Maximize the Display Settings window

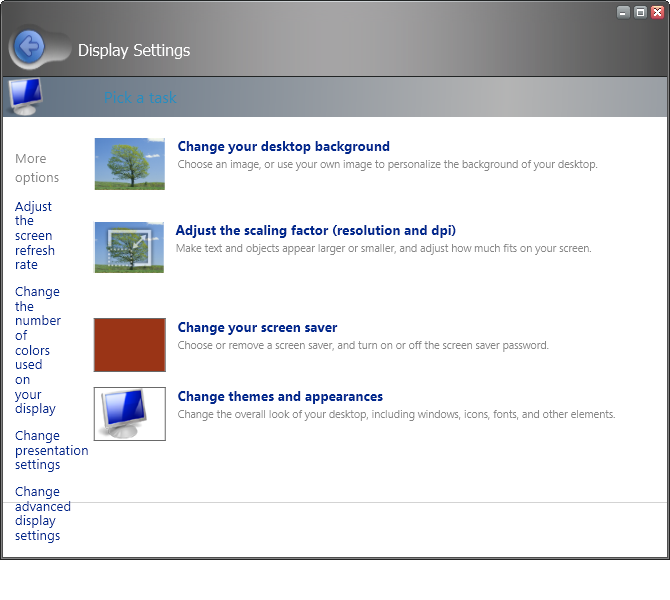(x=640, y=12)
